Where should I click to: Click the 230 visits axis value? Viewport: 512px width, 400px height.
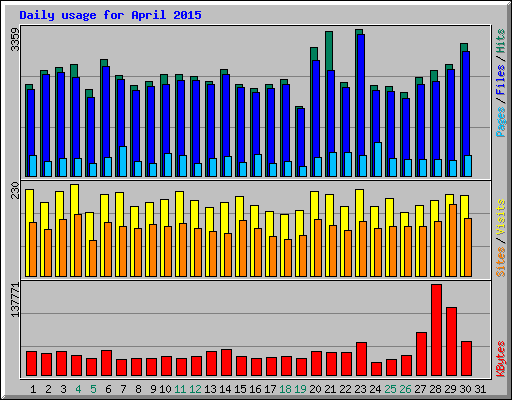[x=15, y=190]
